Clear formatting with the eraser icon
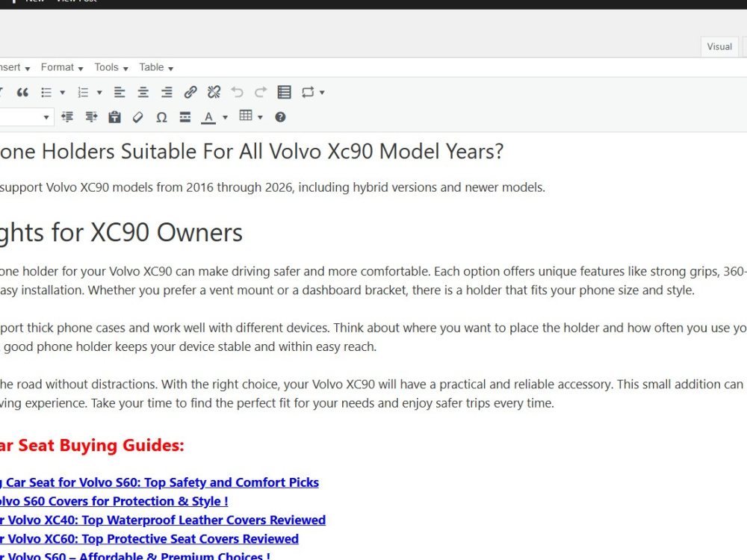 [137, 117]
